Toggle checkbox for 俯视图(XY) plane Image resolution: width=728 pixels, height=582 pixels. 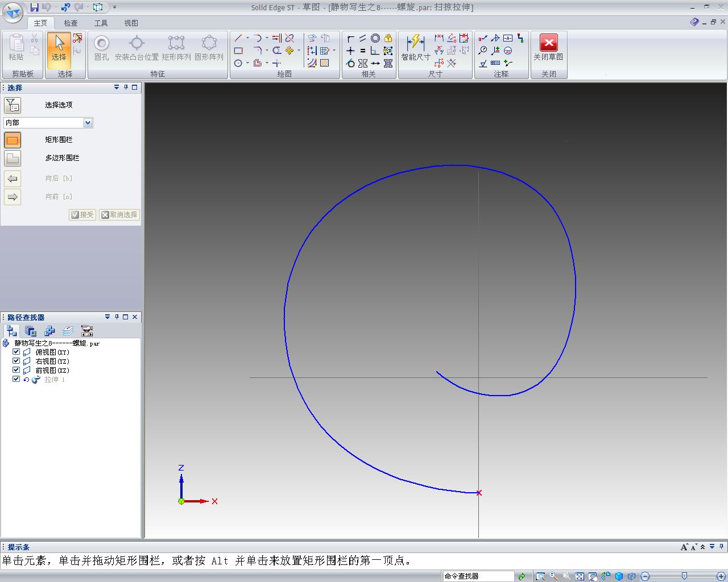pyautogui.click(x=16, y=352)
